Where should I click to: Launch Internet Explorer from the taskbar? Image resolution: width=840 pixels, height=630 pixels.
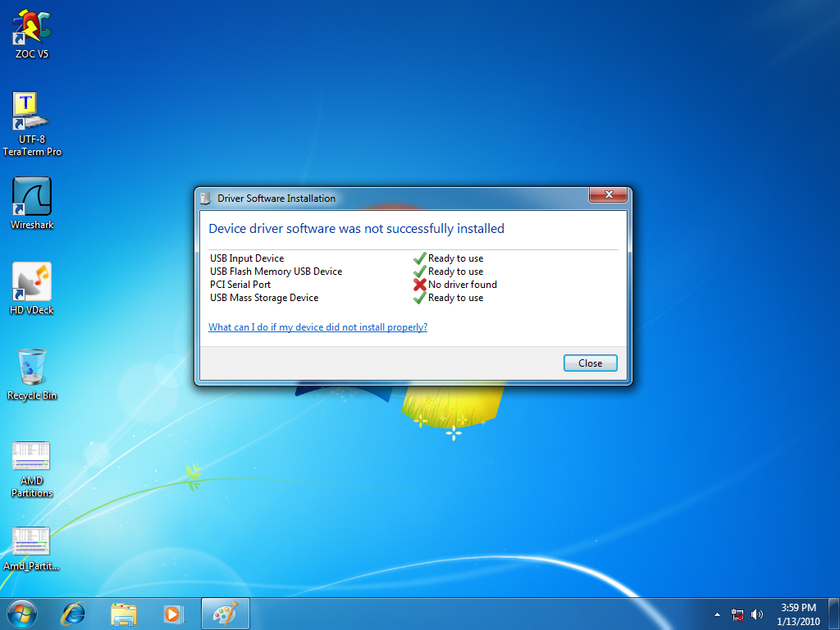point(75,613)
